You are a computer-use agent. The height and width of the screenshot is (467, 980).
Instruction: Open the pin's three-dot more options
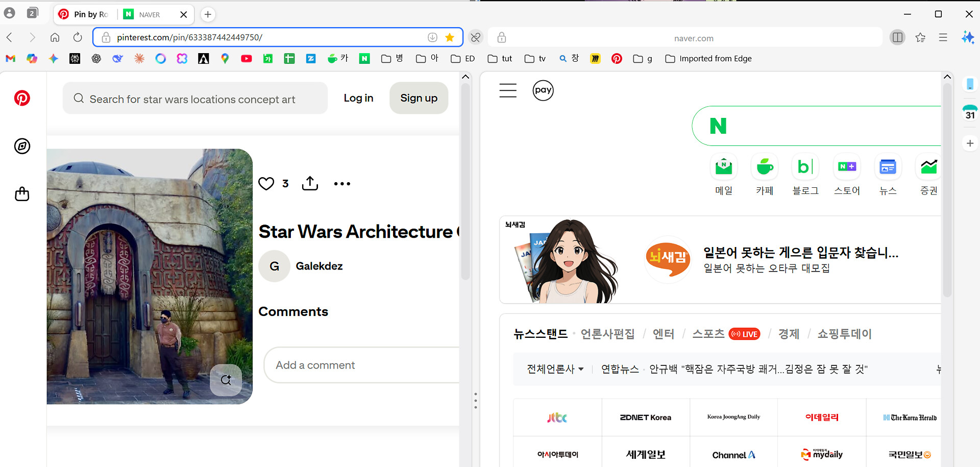coord(342,184)
